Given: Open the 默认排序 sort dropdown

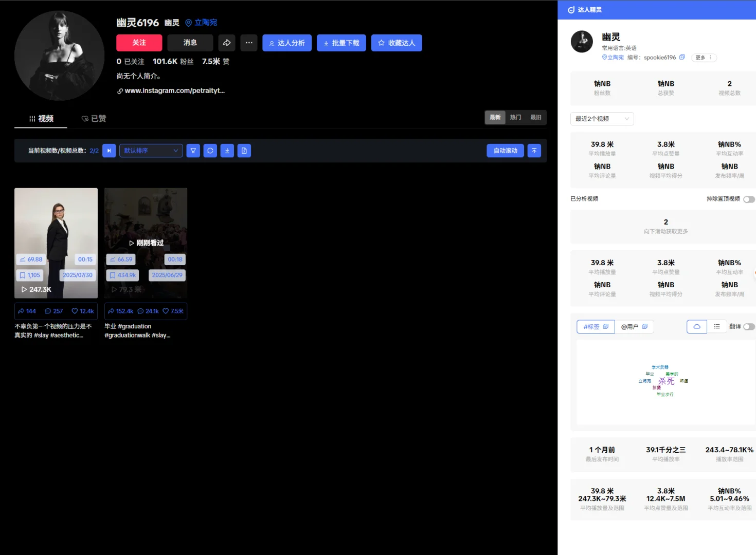Looking at the screenshot, I should 151,151.
